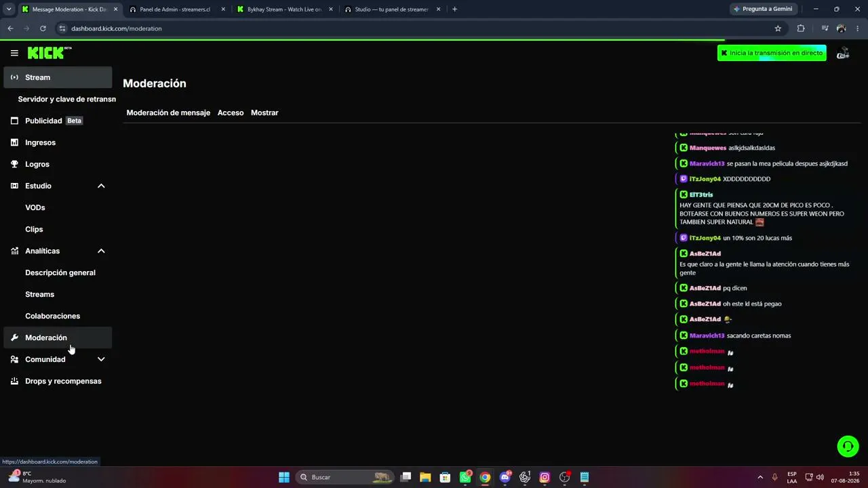
Task: Open the media control icon in toolbar
Action: [x=825, y=28]
